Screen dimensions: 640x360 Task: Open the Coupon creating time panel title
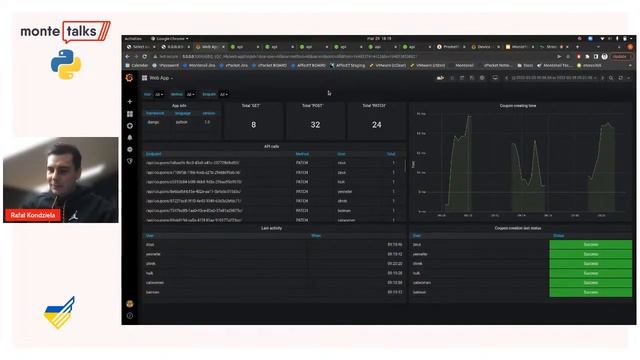[518, 106]
